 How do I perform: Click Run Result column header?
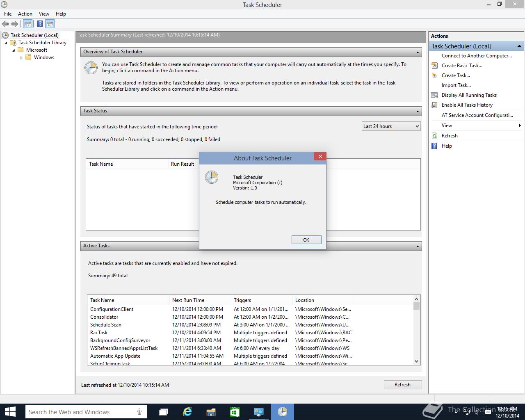183,164
